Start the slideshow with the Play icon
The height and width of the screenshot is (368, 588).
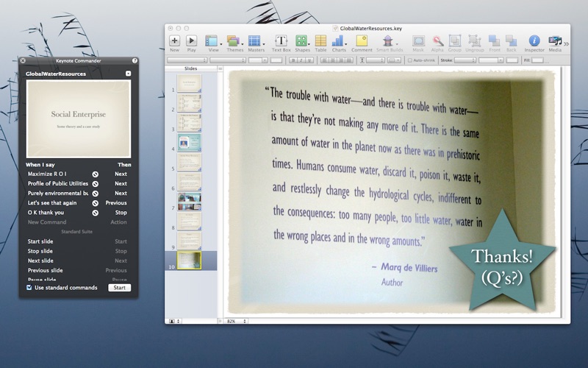point(191,40)
